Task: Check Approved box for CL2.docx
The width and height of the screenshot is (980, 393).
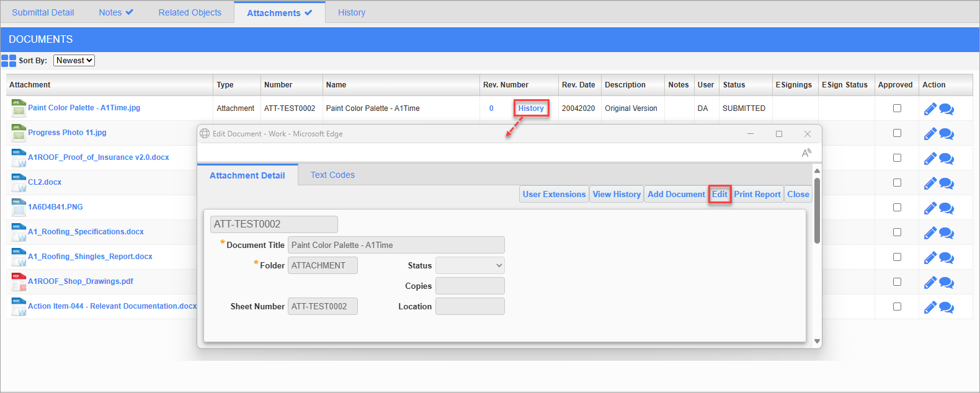Action: (x=897, y=182)
